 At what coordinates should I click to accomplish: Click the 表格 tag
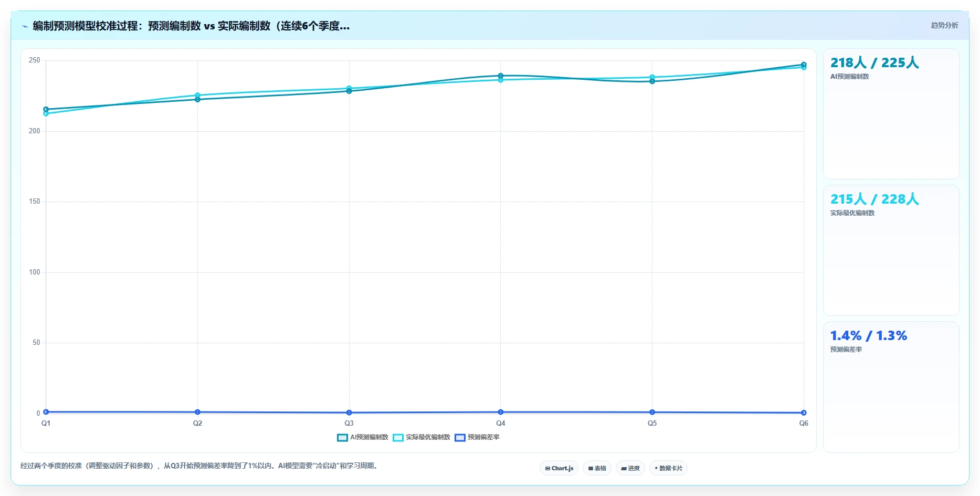point(597,468)
